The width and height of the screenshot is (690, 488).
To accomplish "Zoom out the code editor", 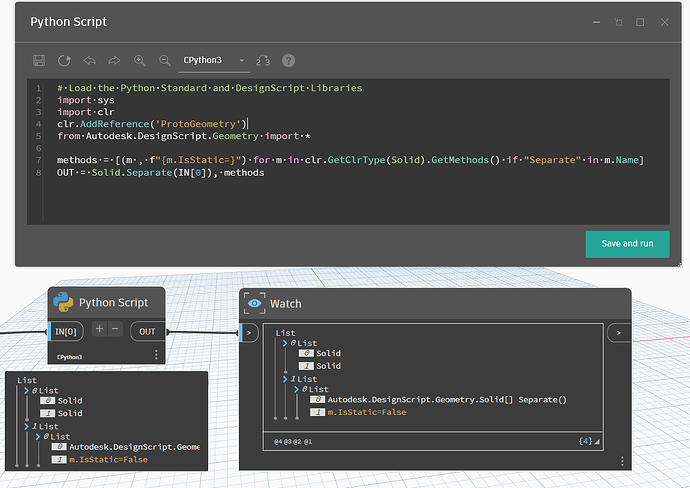I will coord(165,61).
